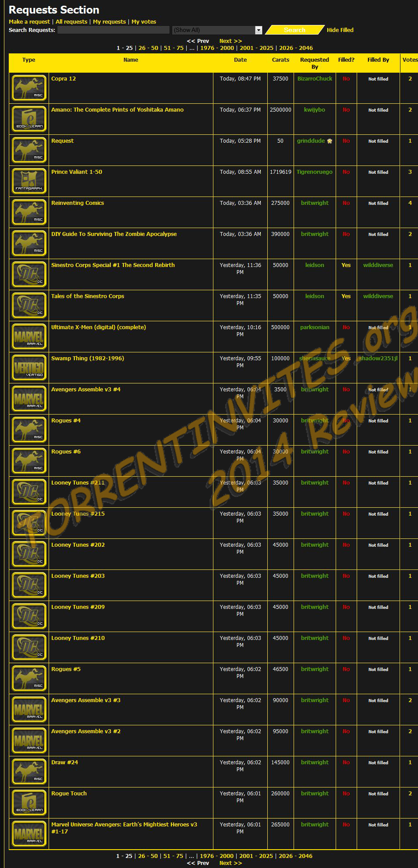Click the Name column header
This screenshot has height=868, width=418.
(131, 60)
